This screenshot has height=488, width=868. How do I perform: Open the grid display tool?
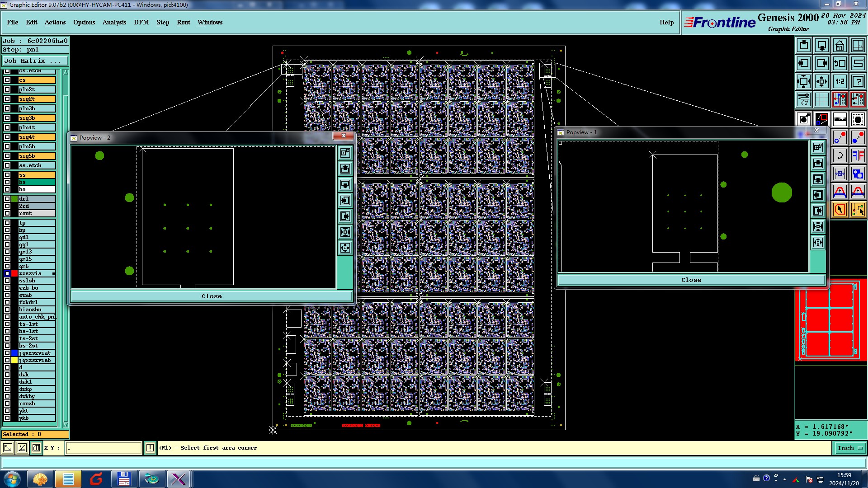(821, 99)
